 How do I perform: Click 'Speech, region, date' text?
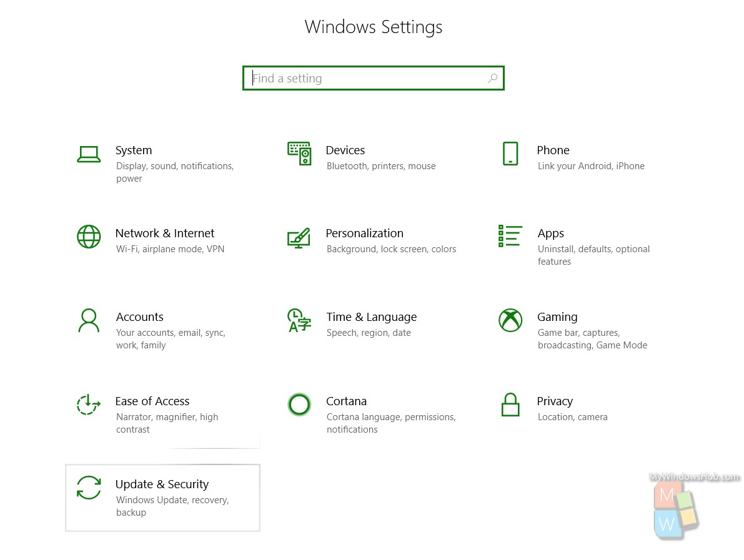pos(369,333)
